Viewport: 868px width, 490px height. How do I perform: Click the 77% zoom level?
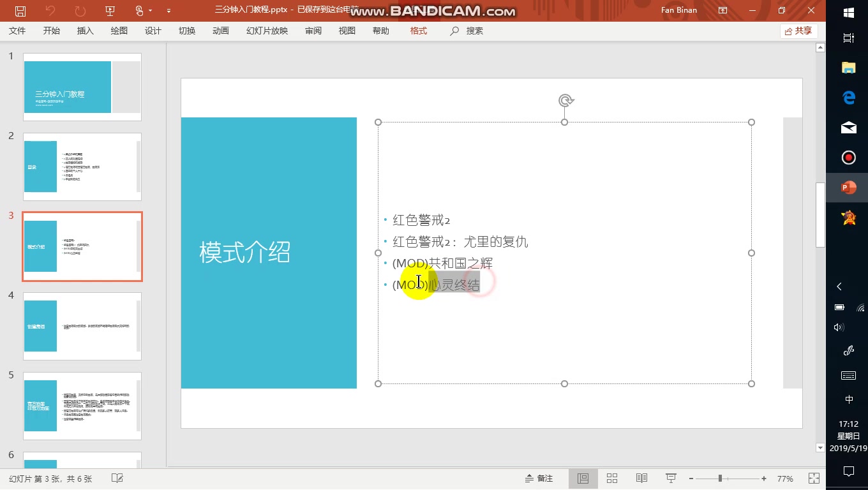coord(785,479)
